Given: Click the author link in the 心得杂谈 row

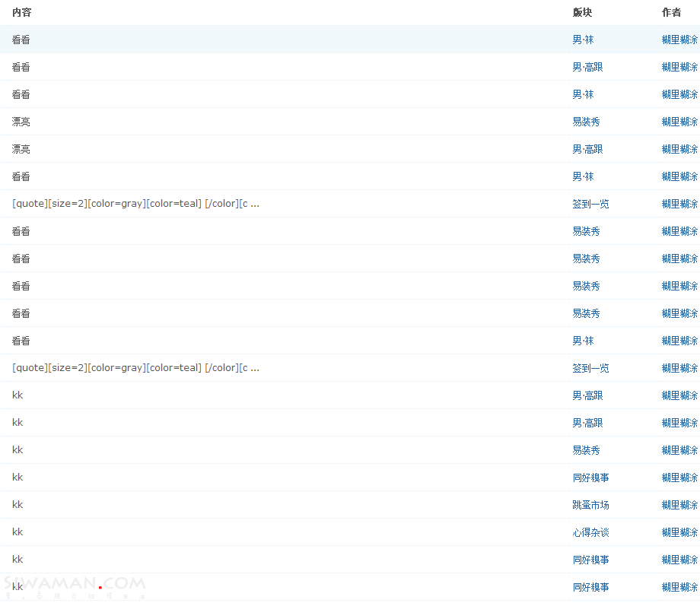Looking at the screenshot, I should tap(679, 532).
